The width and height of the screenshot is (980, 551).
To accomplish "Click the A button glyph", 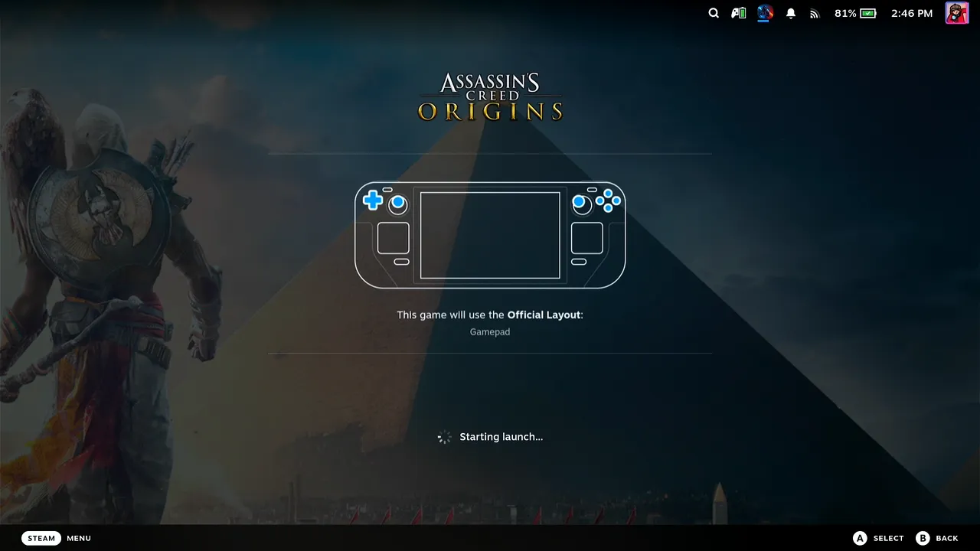I will [860, 538].
